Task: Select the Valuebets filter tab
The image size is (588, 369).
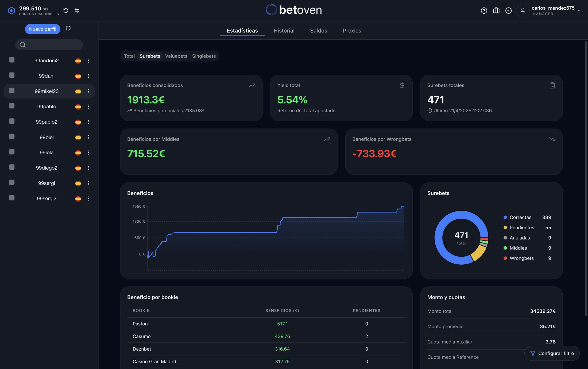Action: click(x=176, y=56)
